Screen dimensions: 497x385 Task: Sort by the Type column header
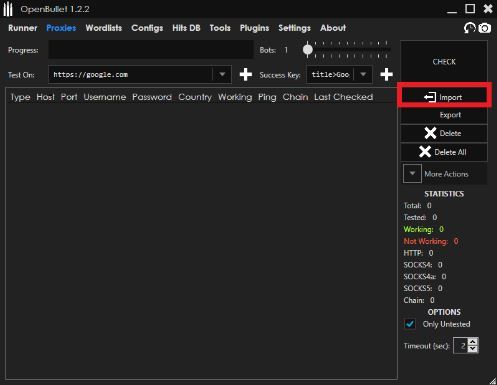point(20,97)
